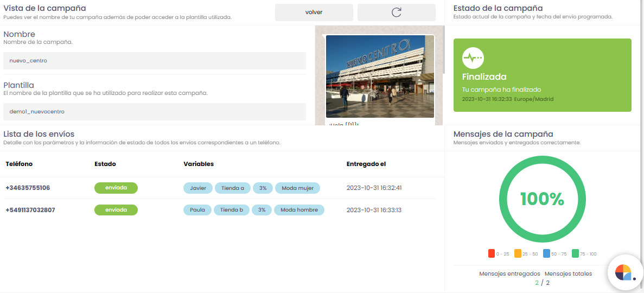Viewport: 644px width, 293px height.
Task: Click the Teléfono column header
Action: (19, 164)
